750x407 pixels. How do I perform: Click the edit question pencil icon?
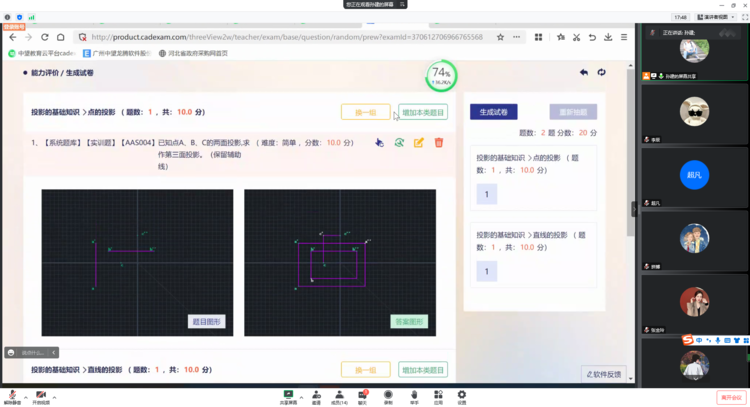pyautogui.click(x=419, y=143)
